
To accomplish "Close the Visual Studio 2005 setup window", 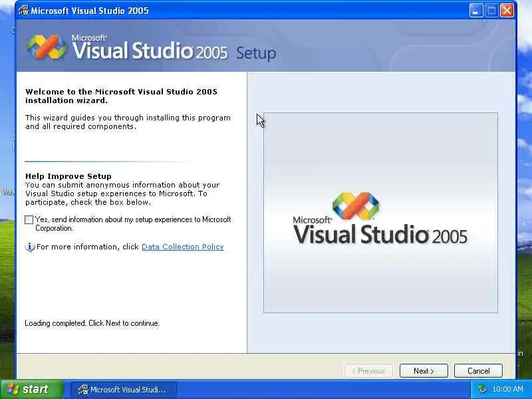I will 507,11.
